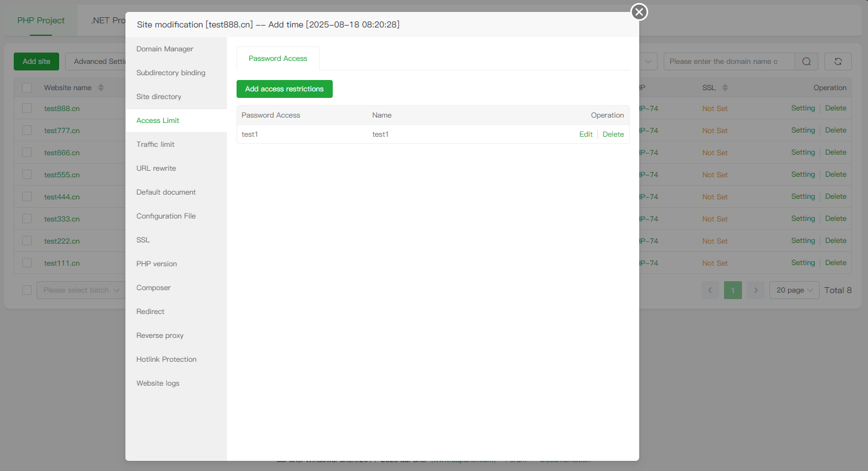This screenshot has width=868, height=471.
Task: Go to next page arrow
Action: (x=756, y=290)
